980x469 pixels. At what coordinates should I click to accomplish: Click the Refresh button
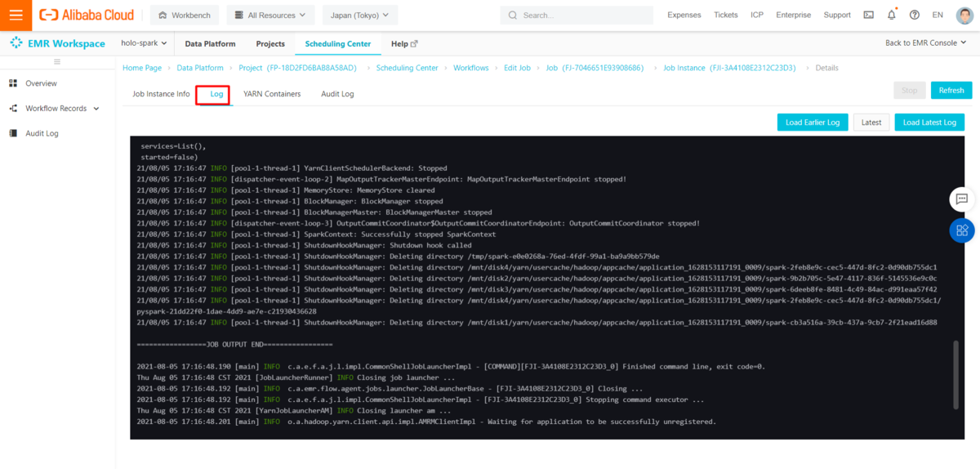[951, 90]
